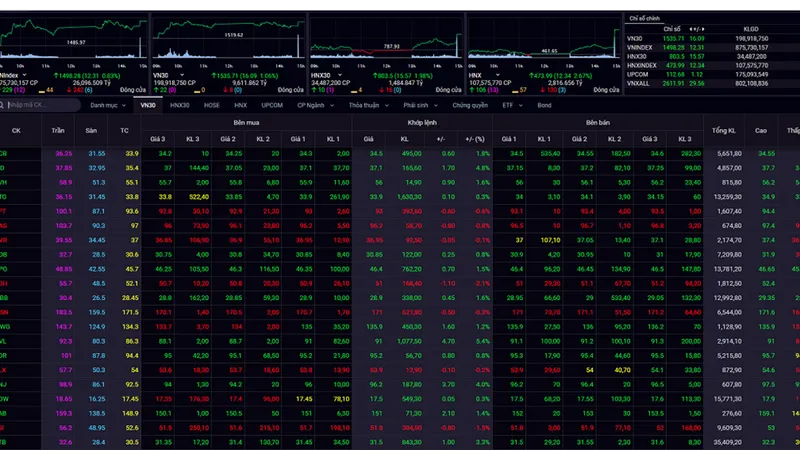
Task: Click the Bên bán group header
Action: coord(598,122)
